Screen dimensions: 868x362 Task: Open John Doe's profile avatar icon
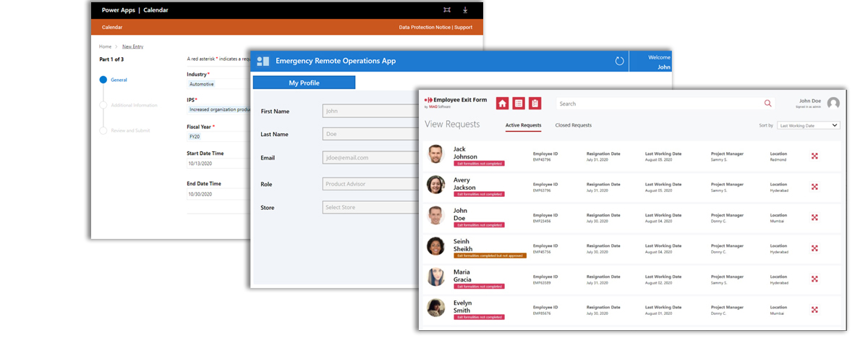click(x=833, y=104)
